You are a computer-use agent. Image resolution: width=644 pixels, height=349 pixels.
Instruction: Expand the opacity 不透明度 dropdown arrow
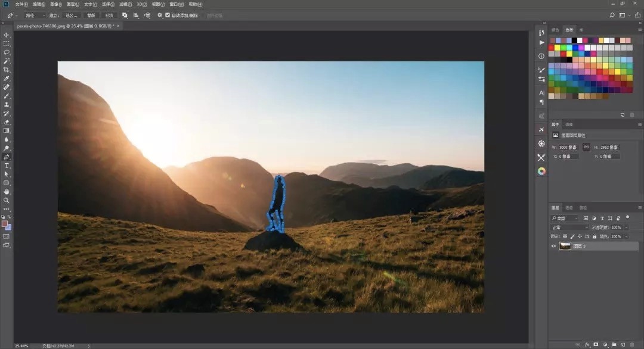coord(626,227)
